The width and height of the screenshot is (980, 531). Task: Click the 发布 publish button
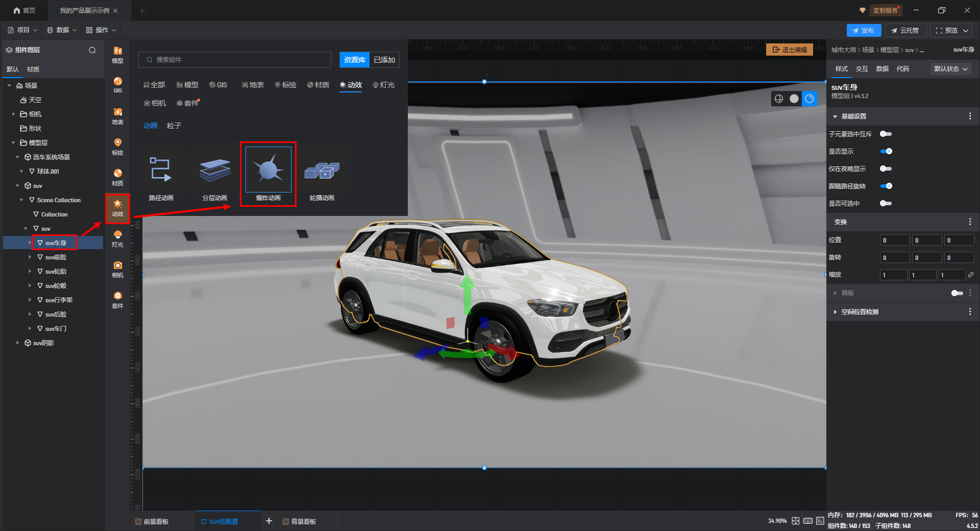coord(864,31)
